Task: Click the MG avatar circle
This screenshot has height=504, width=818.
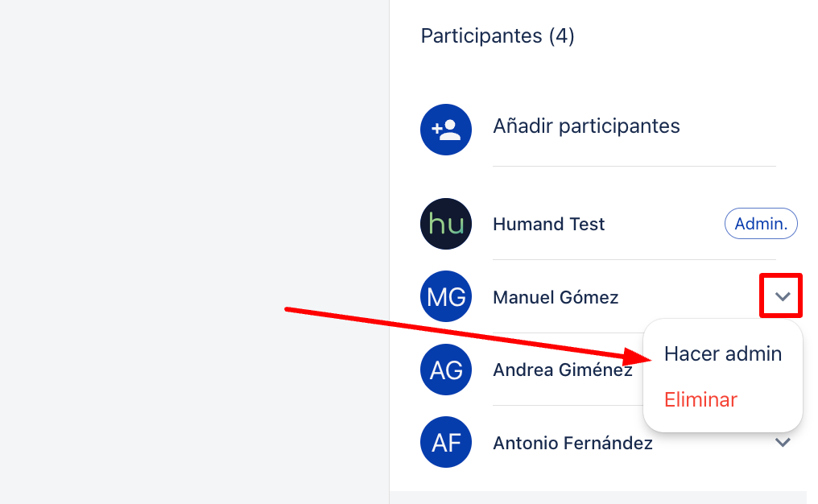Action: pyautogui.click(x=446, y=296)
